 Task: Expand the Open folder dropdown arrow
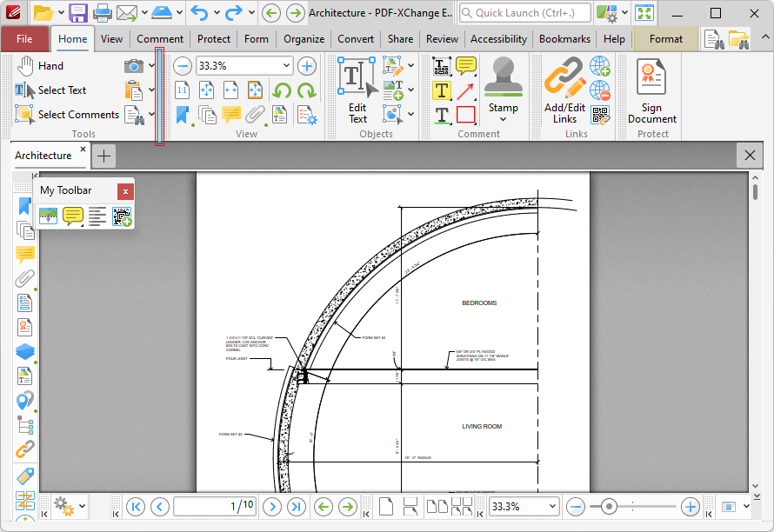click(x=61, y=13)
